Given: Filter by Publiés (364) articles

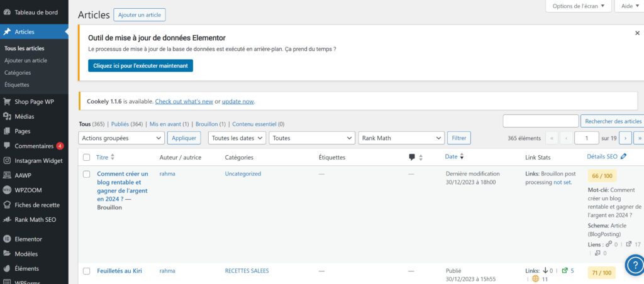Looking at the screenshot, I should pos(127,124).
